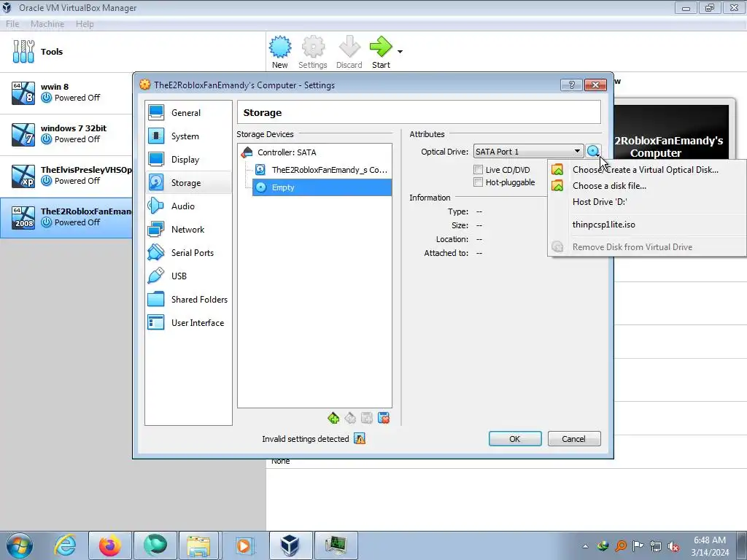The height and width of the screenshot is (560, 747).
Task: Click the remove storage controller icon
Action: coord(350,418)
